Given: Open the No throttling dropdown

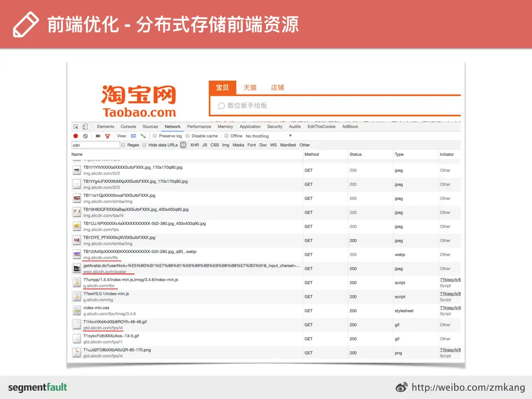Looking at the screenshot, I should (x=269, y=136).
